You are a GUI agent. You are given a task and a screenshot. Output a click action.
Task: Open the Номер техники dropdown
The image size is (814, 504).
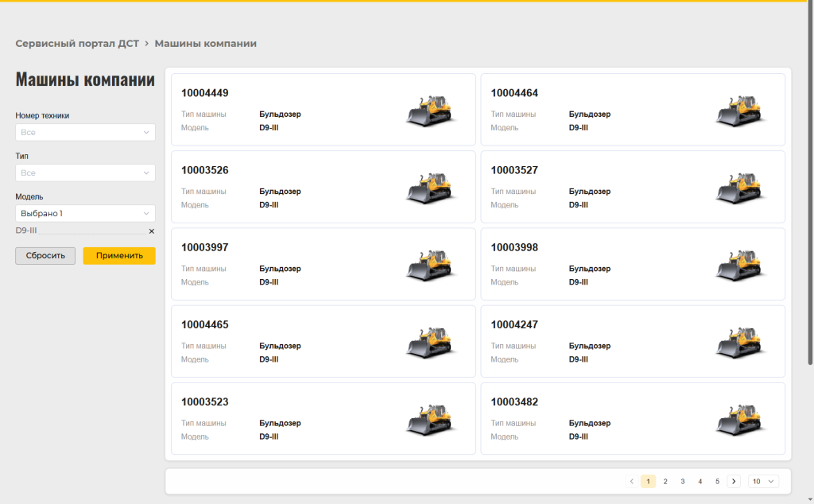[85, 132]
